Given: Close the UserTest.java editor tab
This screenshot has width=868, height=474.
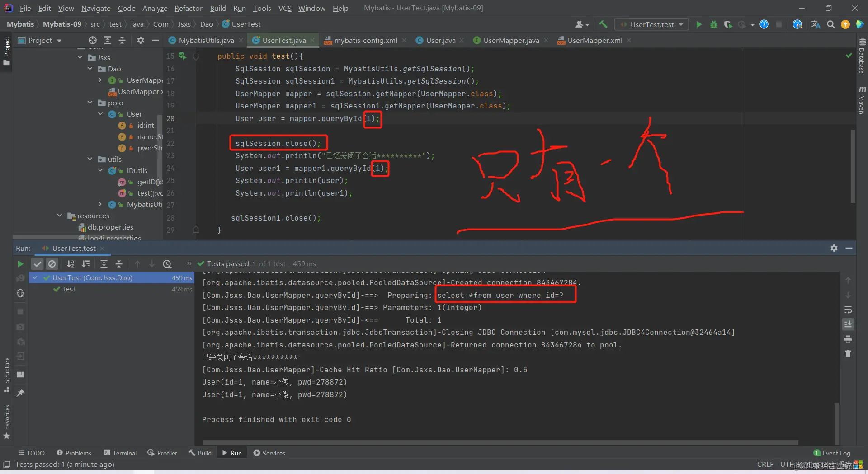Looking at the screenshot, I should click(x=312, y=40).
